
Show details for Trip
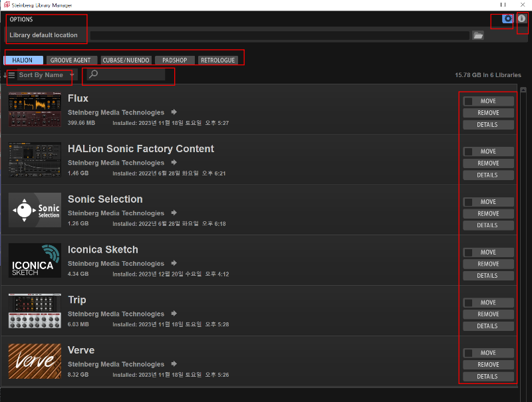[488, 326]
